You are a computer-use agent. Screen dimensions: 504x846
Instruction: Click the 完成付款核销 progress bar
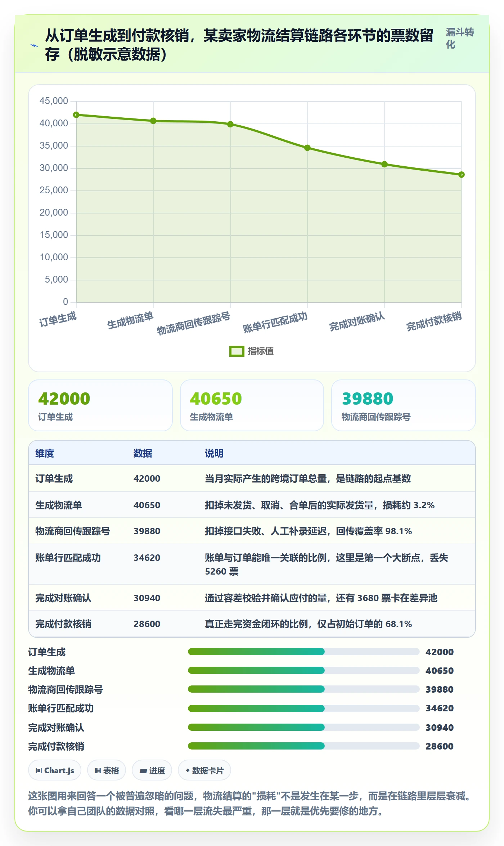click(x=303, y=746)
